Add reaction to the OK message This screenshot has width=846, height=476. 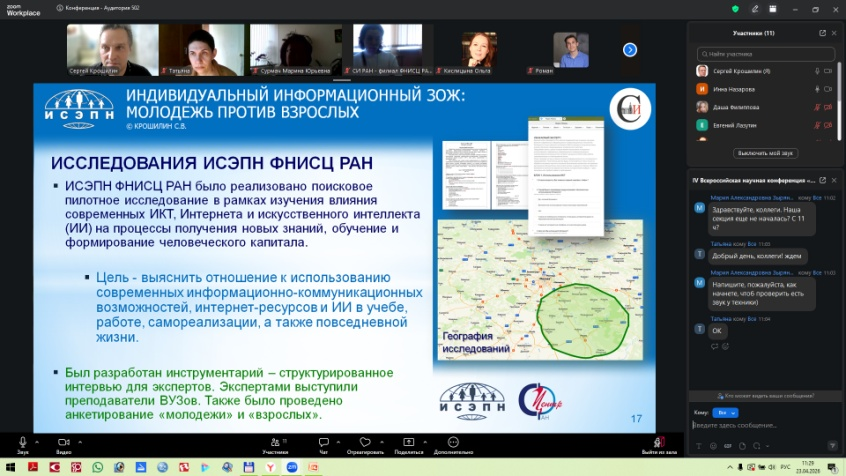(725, 346)
